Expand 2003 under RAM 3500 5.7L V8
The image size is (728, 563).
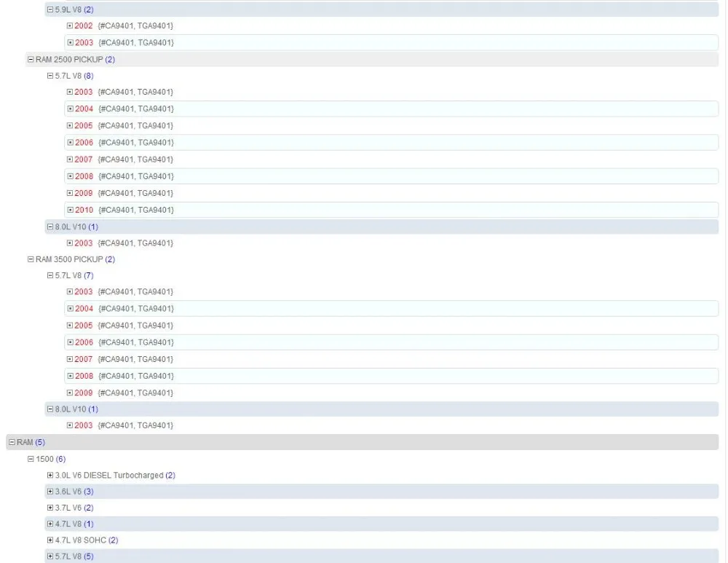70,292
